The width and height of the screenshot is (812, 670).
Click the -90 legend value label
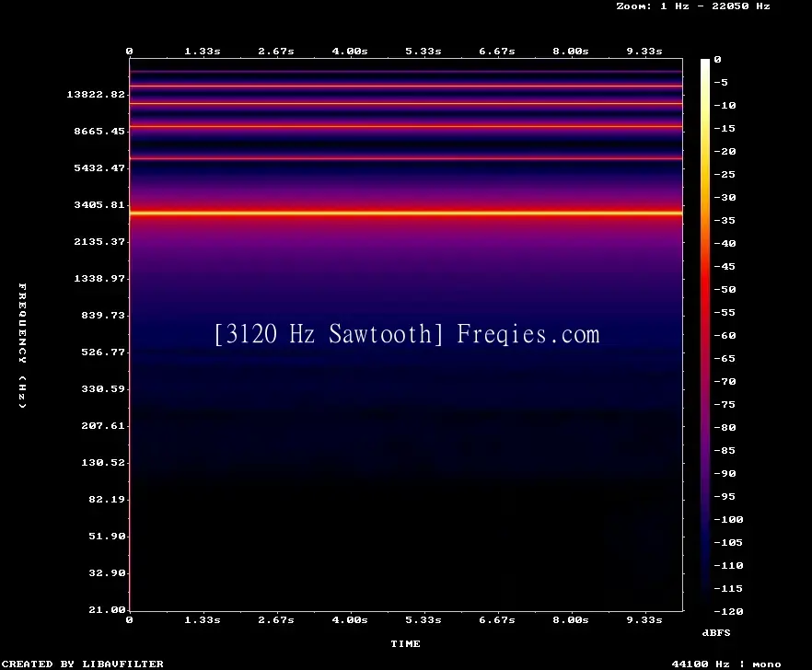coord(725,473)
